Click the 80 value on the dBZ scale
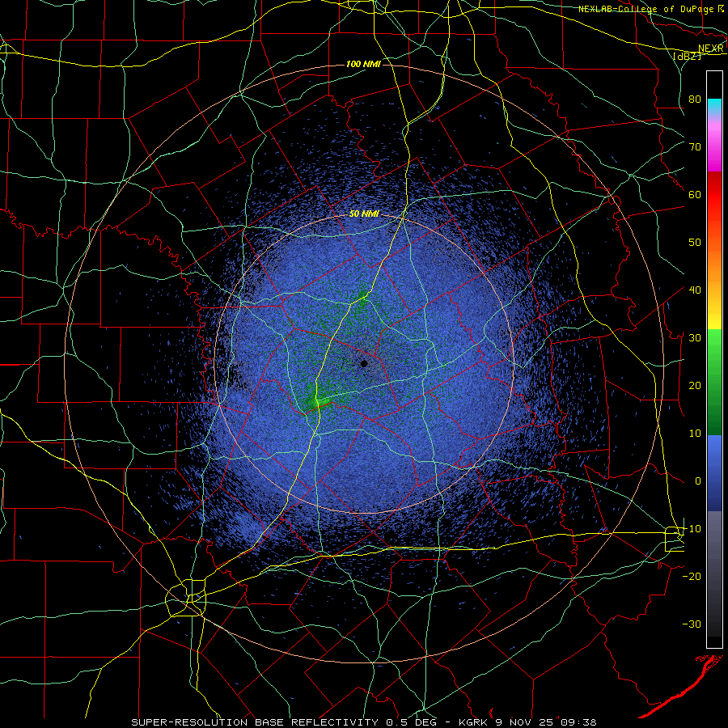Viewport: 728px width, 728px height. pos(695,99)
